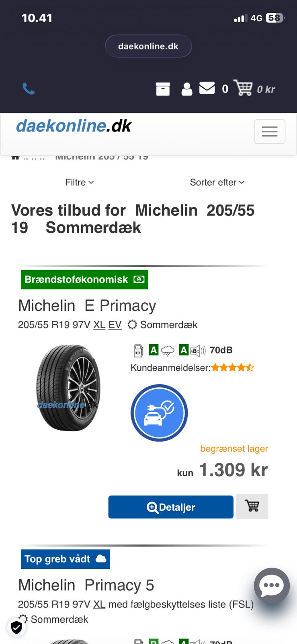This screenshot has width=297, height=644.
Task: Open the archive box icon in header
Action: pyautogui.click(x=163, y=89)
